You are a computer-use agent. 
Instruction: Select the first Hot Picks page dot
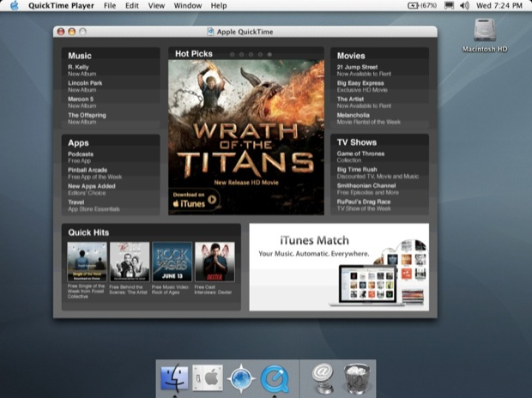click(232, 54)
